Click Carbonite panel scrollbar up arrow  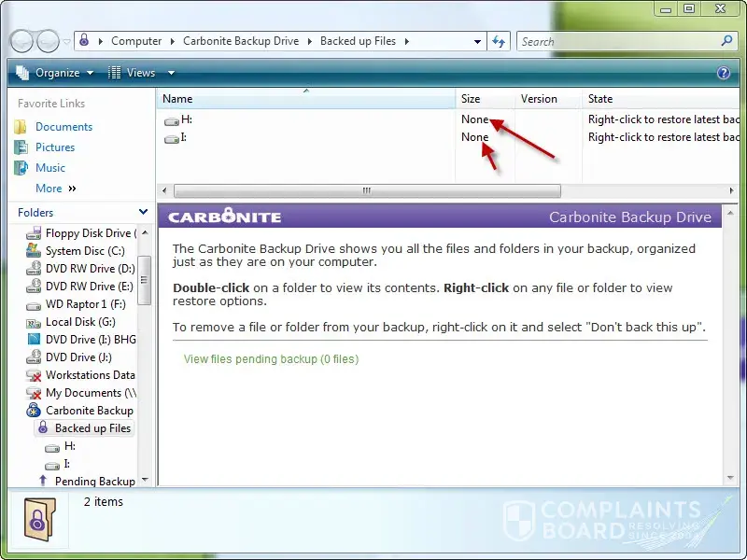point(730,213)
